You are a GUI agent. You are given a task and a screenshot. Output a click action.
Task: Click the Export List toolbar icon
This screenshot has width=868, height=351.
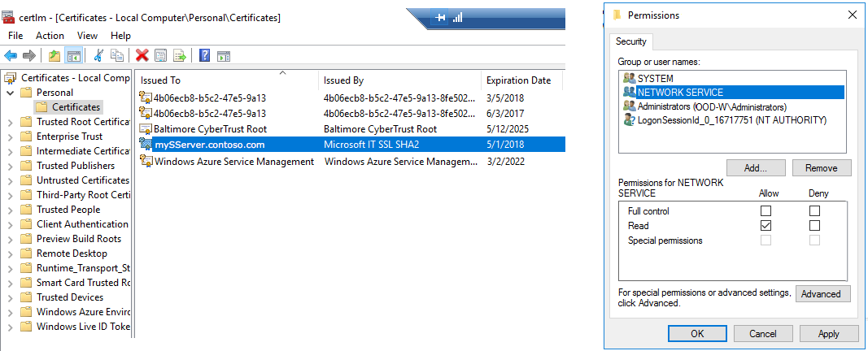179,55
